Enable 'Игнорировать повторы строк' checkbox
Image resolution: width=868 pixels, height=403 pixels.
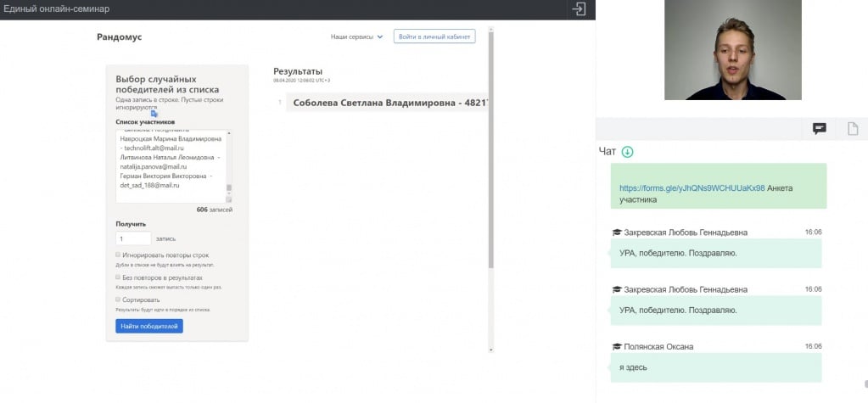[x=118, y=255]
